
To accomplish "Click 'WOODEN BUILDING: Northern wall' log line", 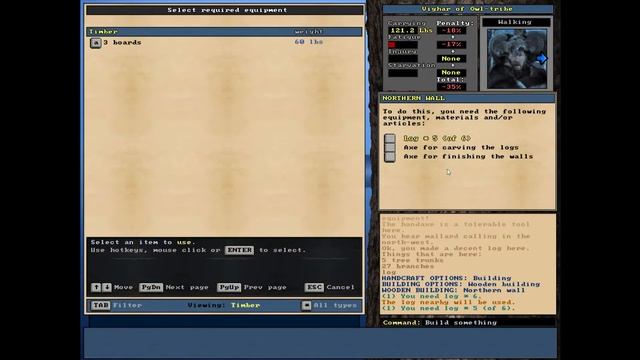I will tap(453, 290).
